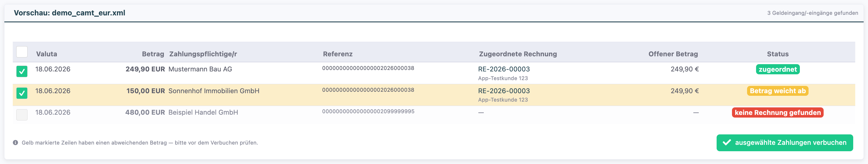Click the Referenz column header
Screen dimensions: 868x164
tap(338, 54)
